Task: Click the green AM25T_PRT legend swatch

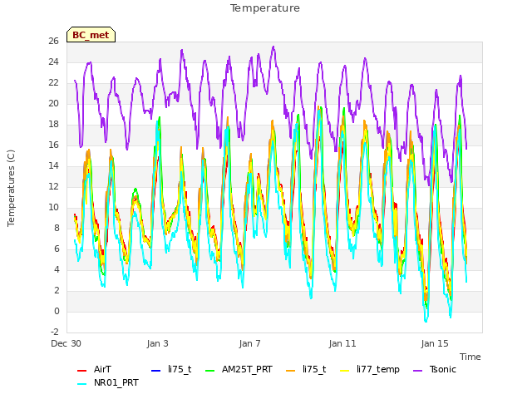Action: [210, 370]
